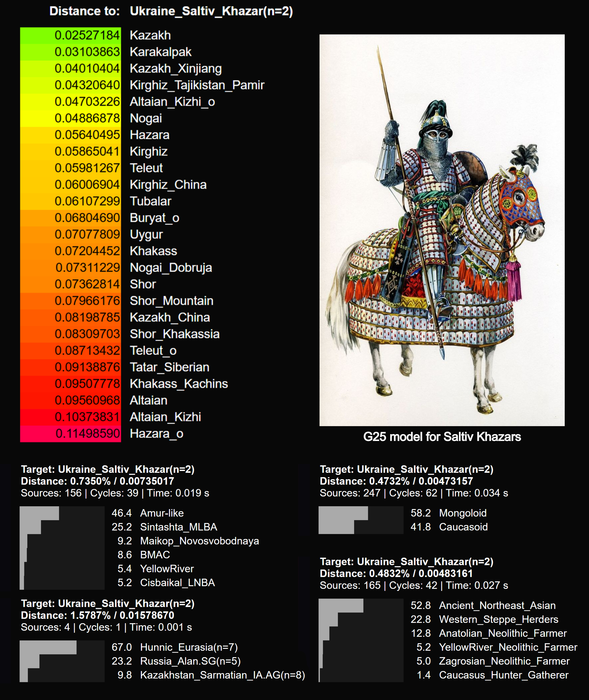Click the pink Hazara_o distance cell
Viewport: 589px width, 700px height.
coord(71,434)
